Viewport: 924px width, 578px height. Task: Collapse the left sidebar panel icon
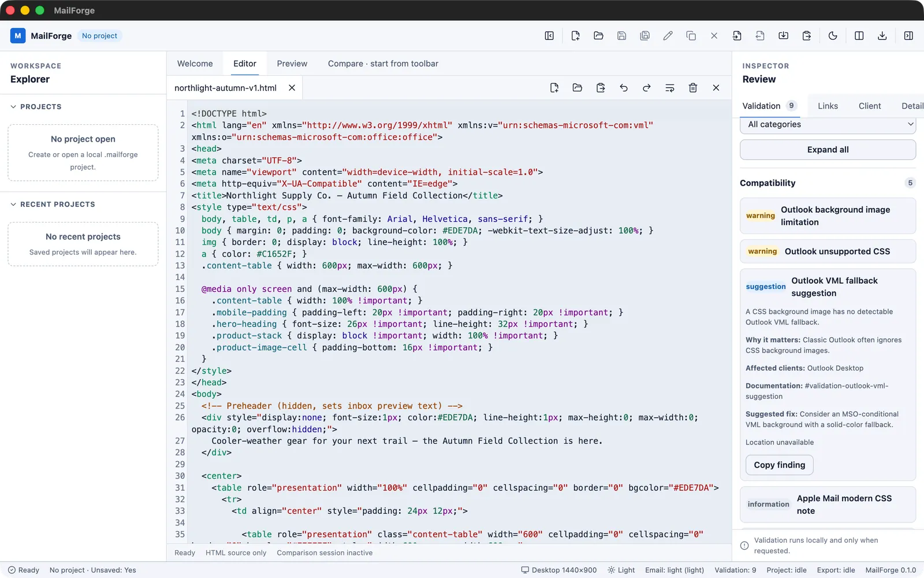tap(549, 36)
